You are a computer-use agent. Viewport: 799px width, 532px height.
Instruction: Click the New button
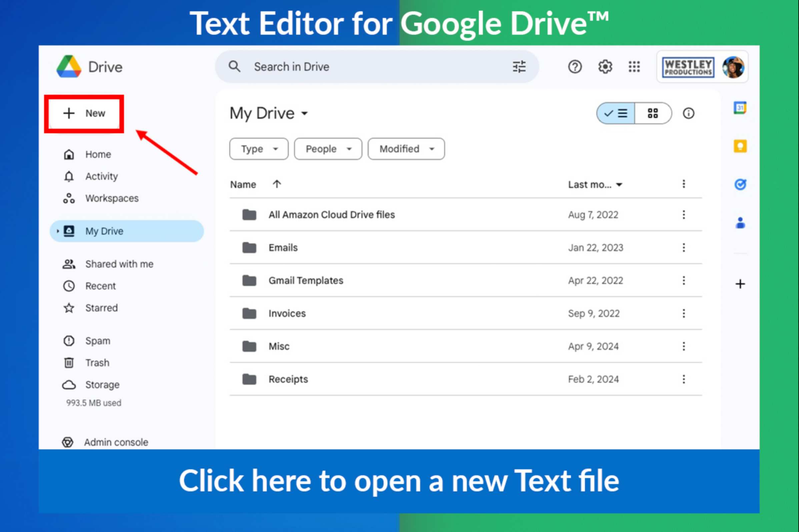click(x=84, y=113)
